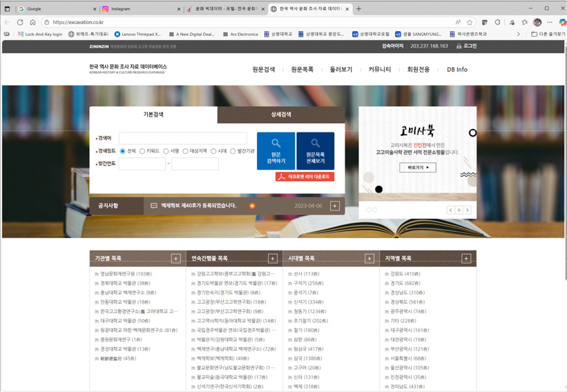
Task: Expand 공지사항 with plus button
Action: tap(335, 206)
